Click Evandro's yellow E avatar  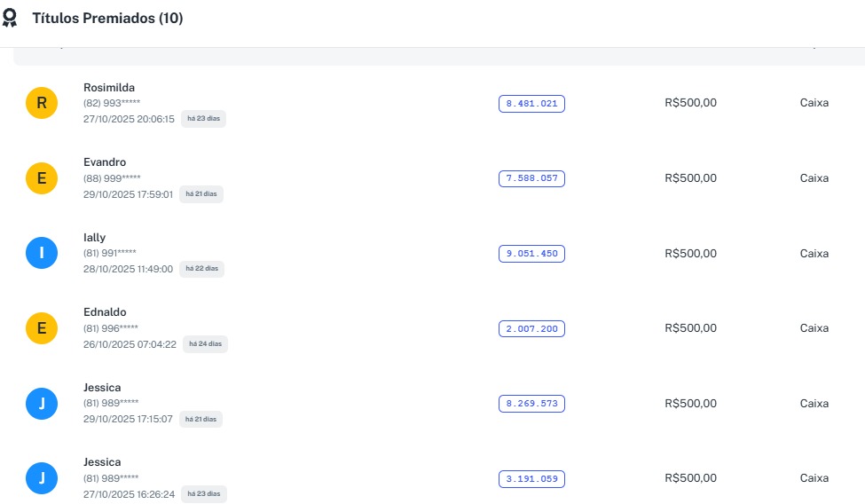[42, 178]
